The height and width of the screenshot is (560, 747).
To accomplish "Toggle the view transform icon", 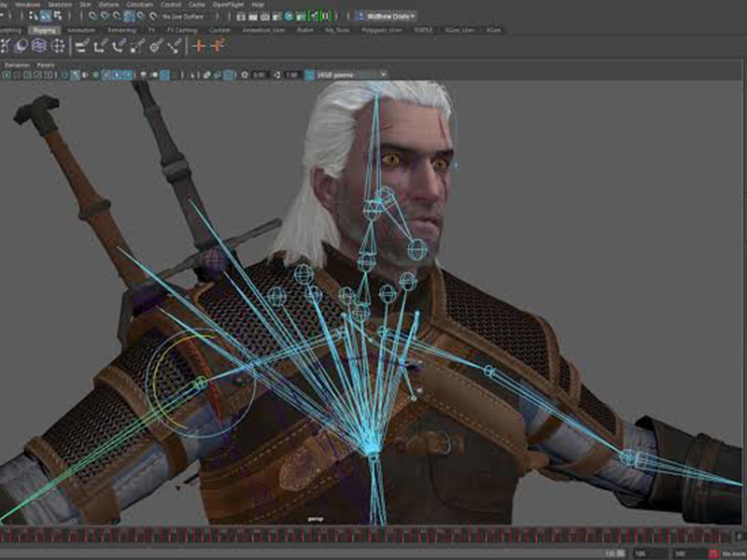I will pos(309,76).
